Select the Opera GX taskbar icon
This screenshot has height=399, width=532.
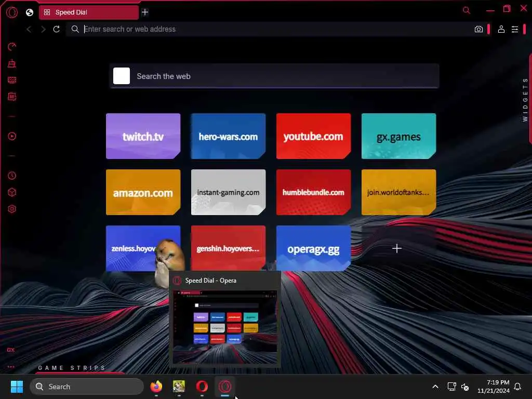coord(225,387)
